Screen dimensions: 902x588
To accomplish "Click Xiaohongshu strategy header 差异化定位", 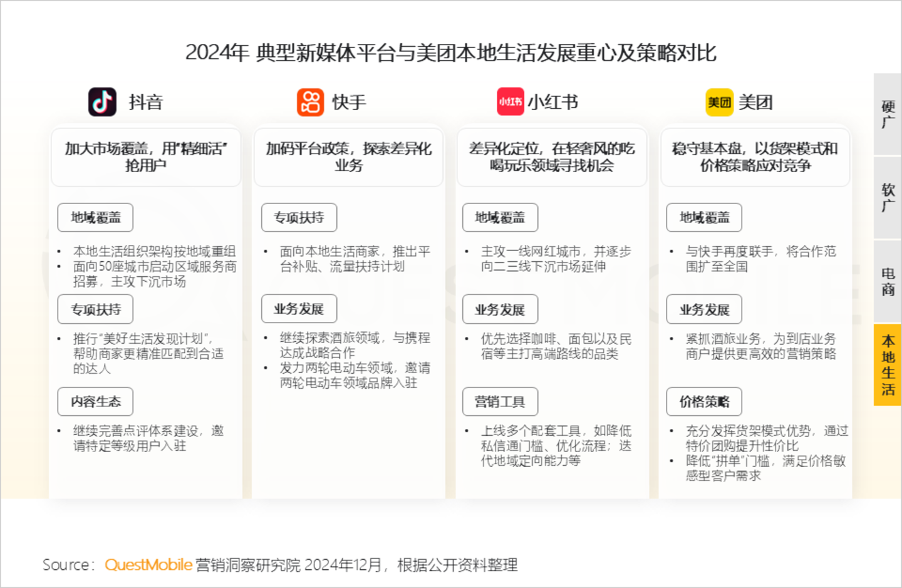I will pos(552,157).
